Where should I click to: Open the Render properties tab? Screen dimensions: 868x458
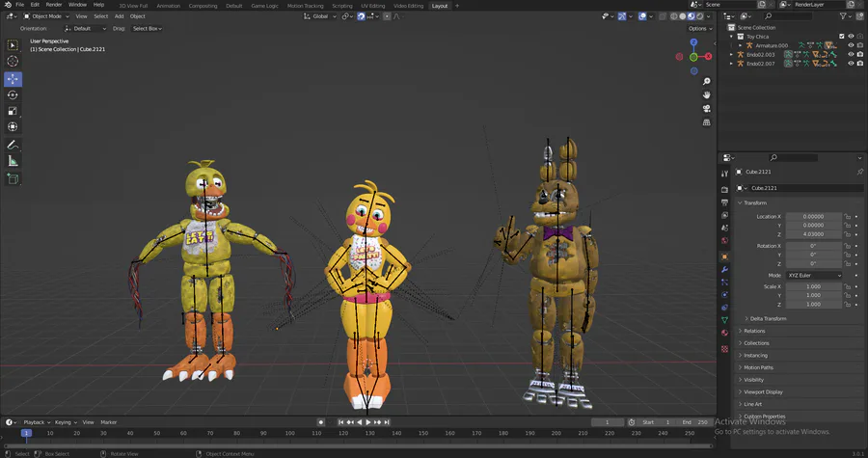point(724,189)
